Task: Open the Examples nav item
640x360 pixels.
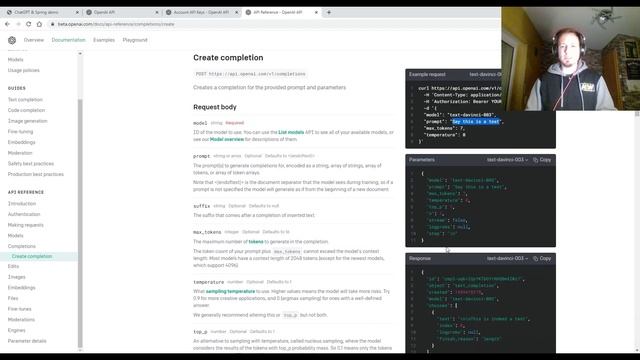Action: click(104, 40)
